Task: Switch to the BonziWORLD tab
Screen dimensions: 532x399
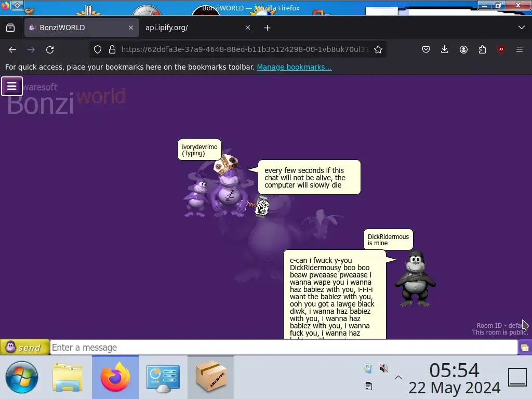Action: pyautogui.click(x=82, y=28)
